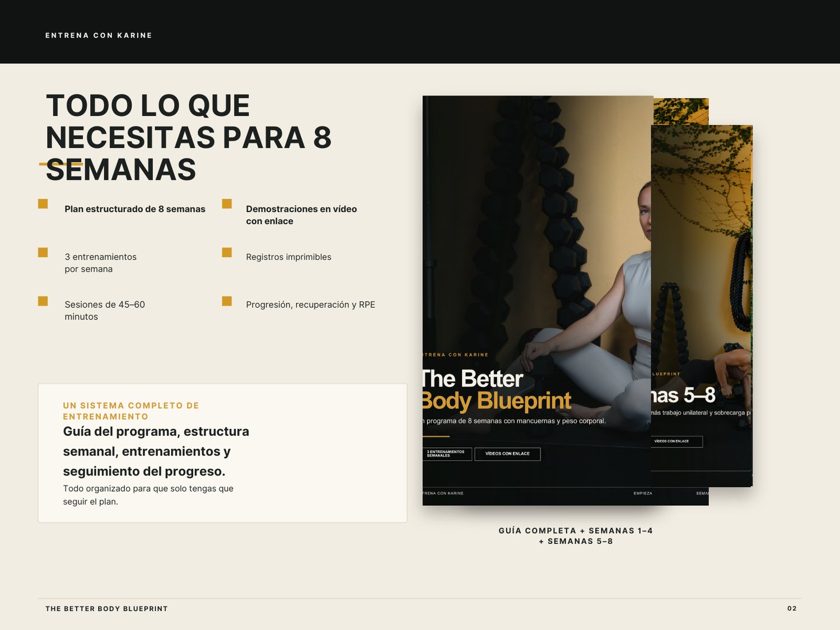Image resolution: width=840 pixels, height=630 pixels.
Task: Select the Semanas 5–8 cover thumbnail
Action: 702,306
